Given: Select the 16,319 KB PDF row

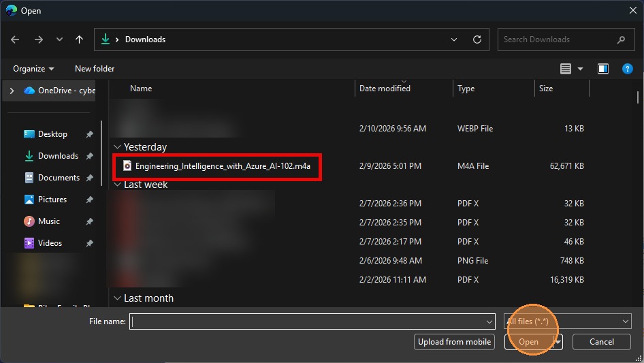Looking at the screenshot, I should click(349, 279).
